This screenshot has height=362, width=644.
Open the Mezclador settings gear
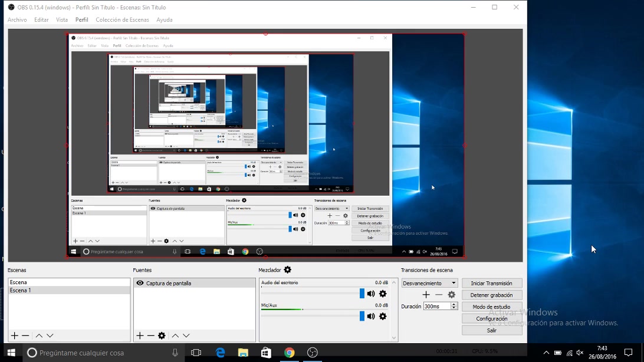288,270
